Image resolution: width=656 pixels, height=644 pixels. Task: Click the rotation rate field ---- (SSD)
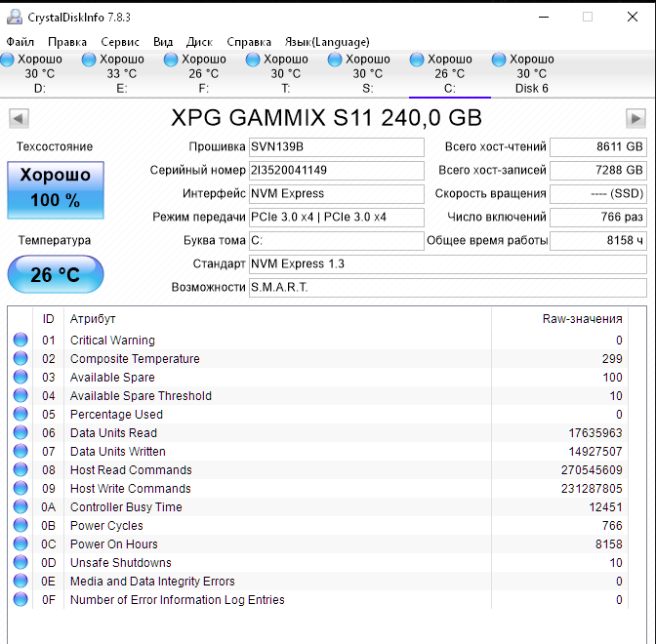pyautogui.click(x=598, y=193)
